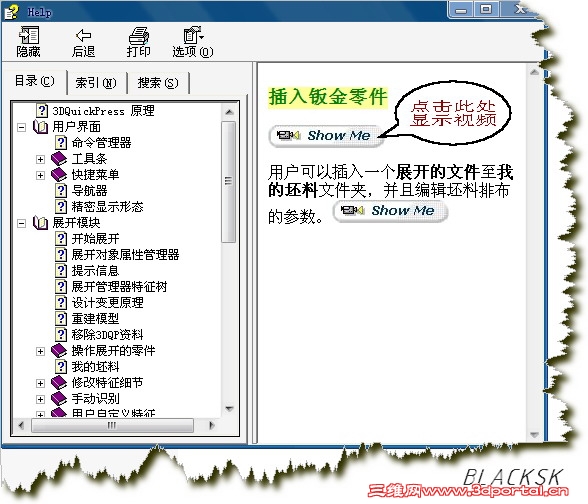Viewport: 588px width, 504px height.
Task: Click the purple book icon beside 工具条
Action: point(59,159)
